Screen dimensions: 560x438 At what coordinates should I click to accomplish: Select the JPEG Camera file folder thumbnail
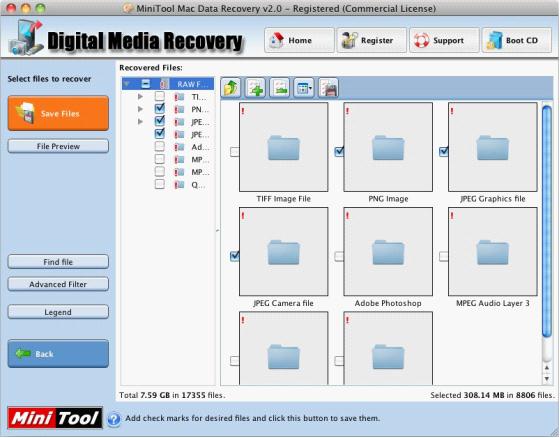click(x=284, y=252)
